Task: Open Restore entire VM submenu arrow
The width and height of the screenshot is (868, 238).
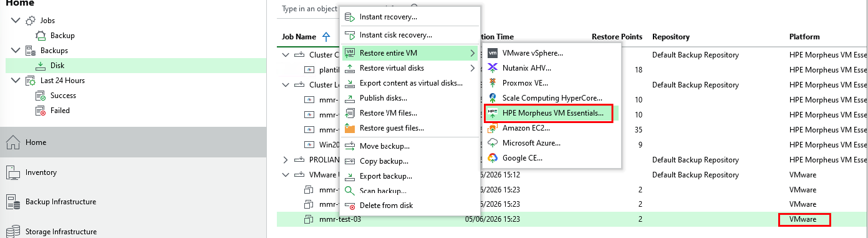Action: [x=472, y=53]
